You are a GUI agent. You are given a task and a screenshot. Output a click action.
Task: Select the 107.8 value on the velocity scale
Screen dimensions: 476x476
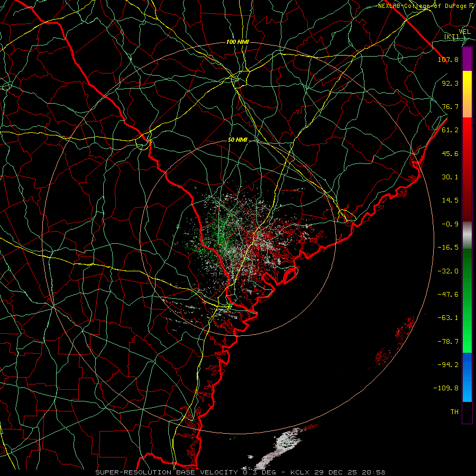[x=448, y=59]
